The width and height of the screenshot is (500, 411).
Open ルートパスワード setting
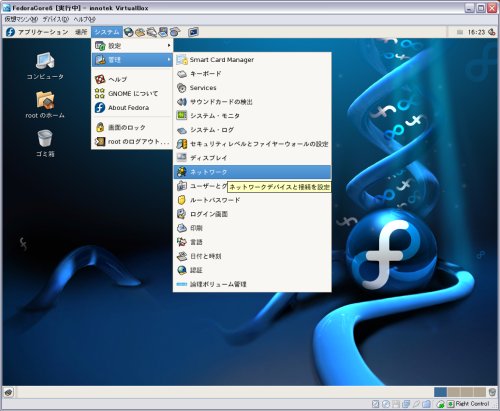[x=252, y=200]
